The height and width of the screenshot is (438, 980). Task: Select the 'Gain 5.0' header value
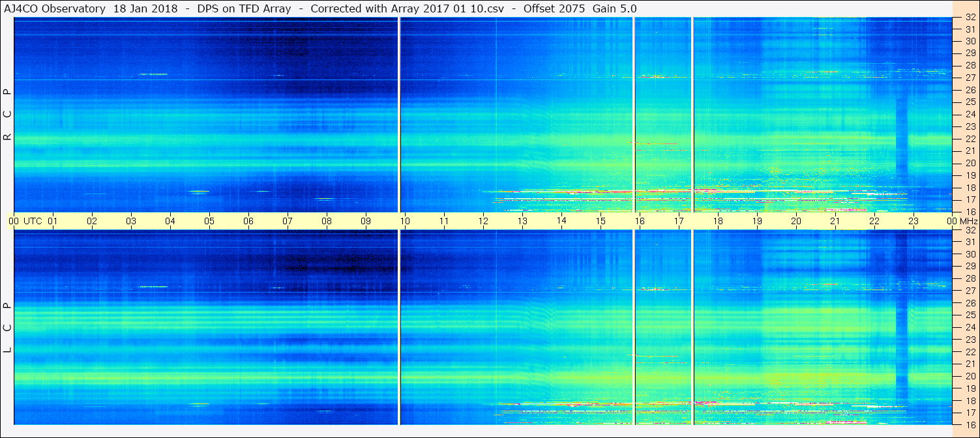614,8
